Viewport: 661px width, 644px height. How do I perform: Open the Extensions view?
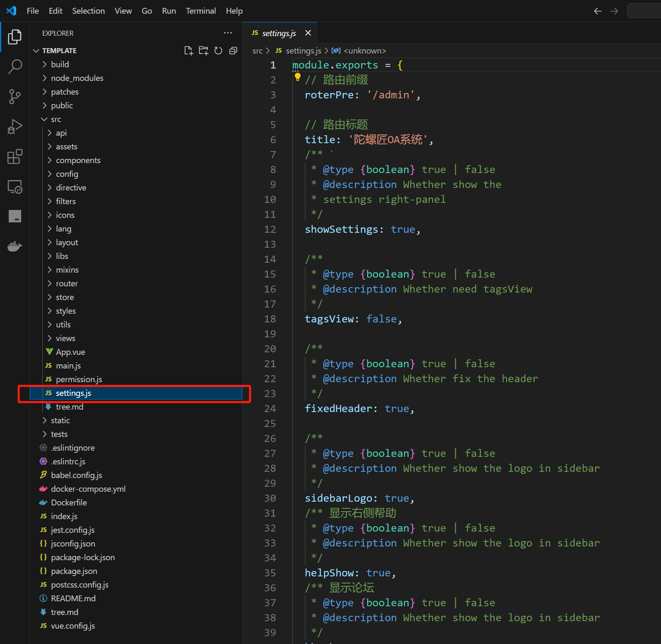(x=15, y=157)
